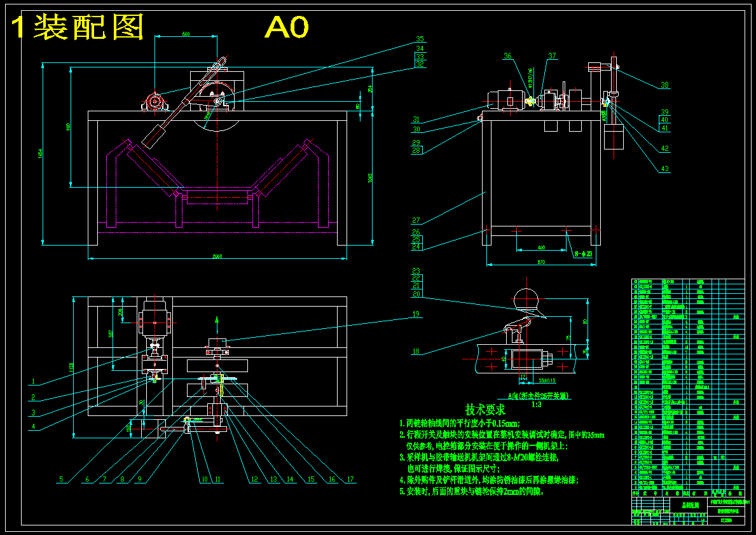Select the 1454 overall height dimension
This screenshot has width=756, height=535.
(41, 153)
